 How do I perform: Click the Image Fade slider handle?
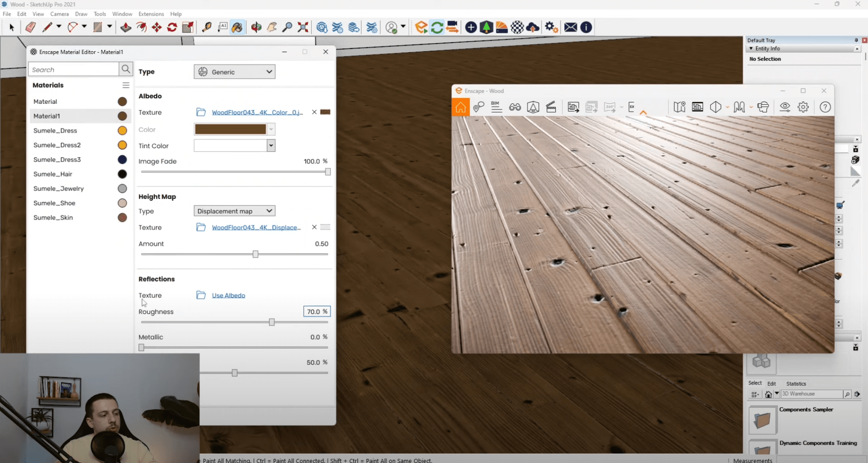pos(328,172)
